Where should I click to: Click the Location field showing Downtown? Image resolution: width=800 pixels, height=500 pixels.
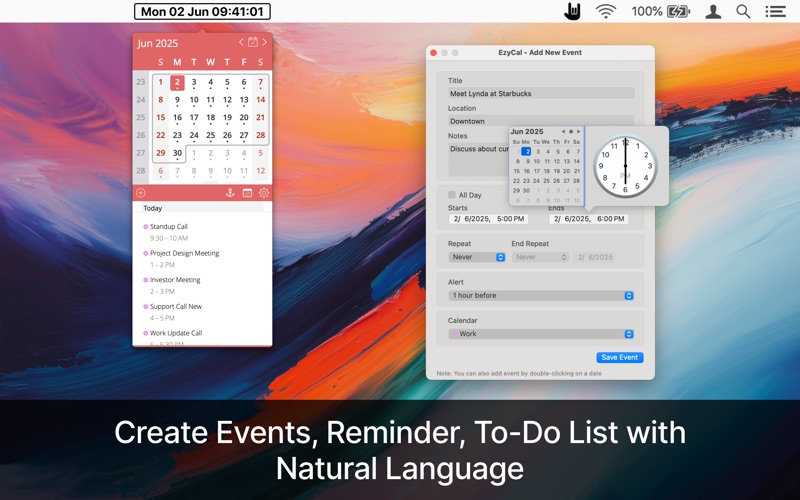[541, 121]
